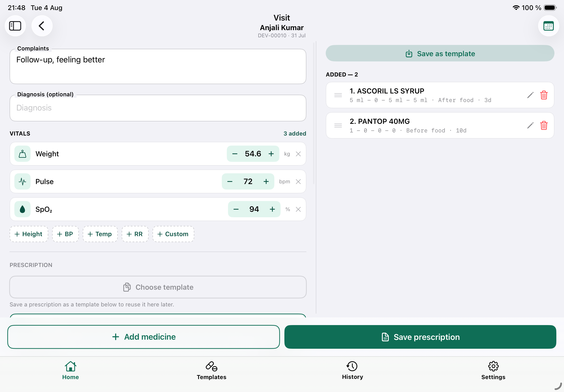Viewport: 564px width, 392px height.
Task: Delete PANTOP 40MG with trash icon
Action: [544, 125]
